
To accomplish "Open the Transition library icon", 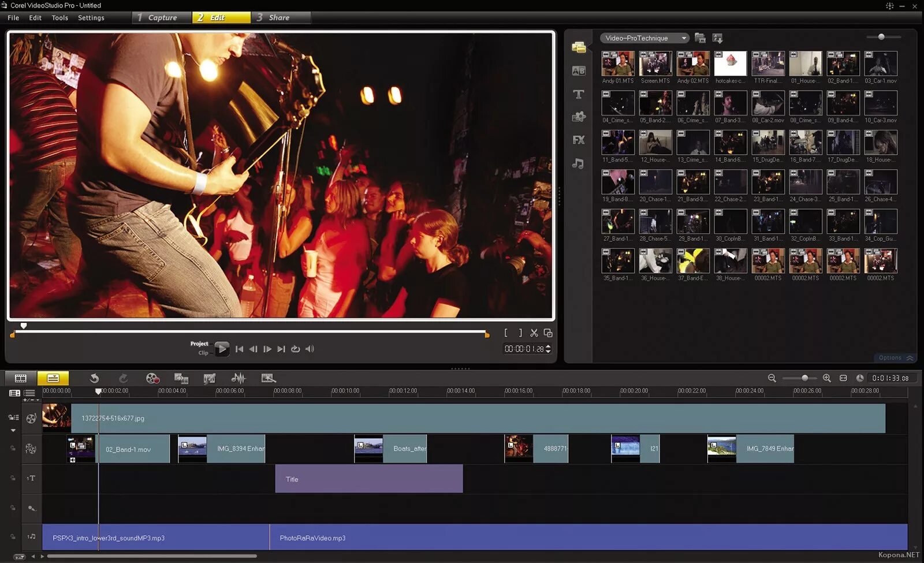I will point(579,71).
